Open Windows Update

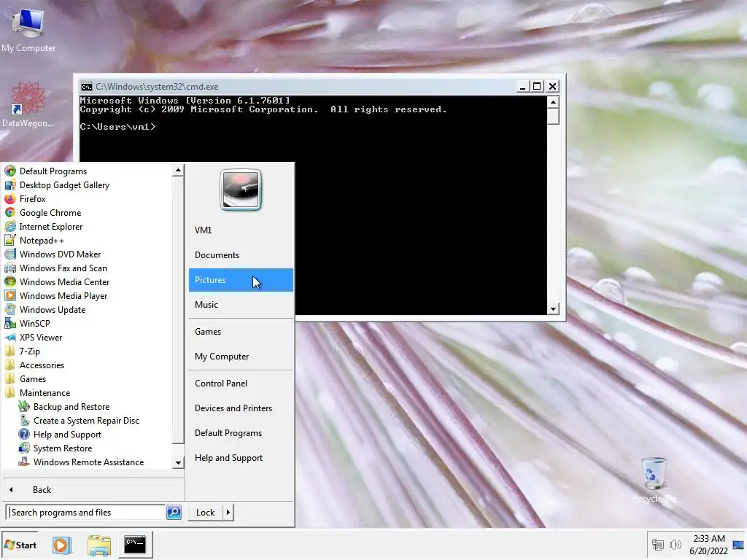(x=44, y=309)
